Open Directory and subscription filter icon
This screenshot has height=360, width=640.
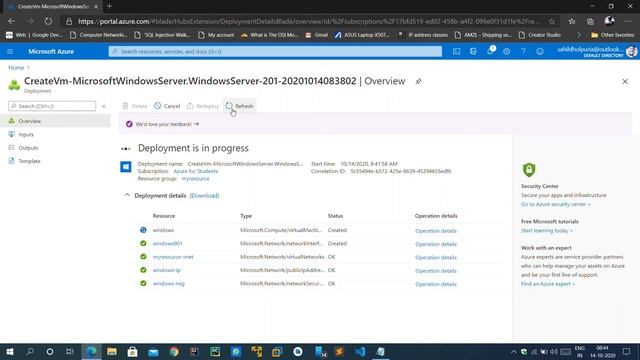point(473,51)
